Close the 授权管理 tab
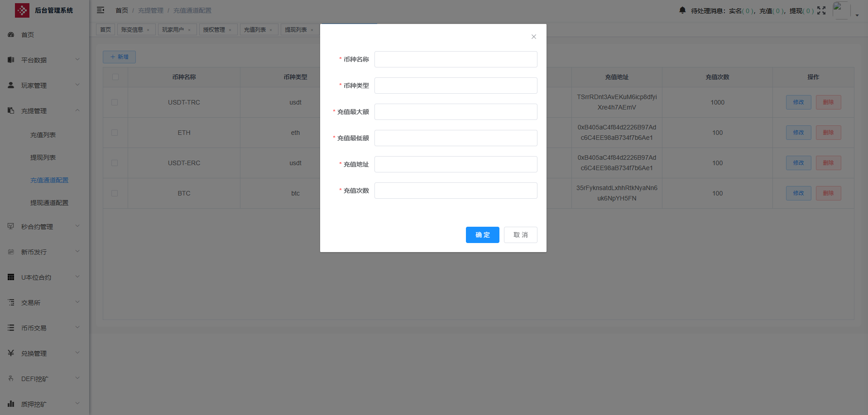 [x=230, y=30]
